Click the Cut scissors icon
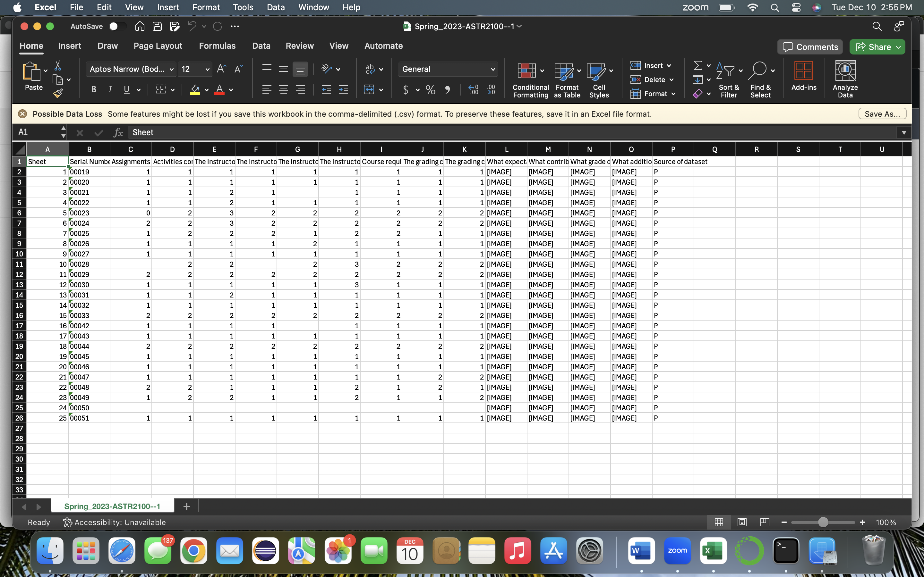 (x=58, y=66)
